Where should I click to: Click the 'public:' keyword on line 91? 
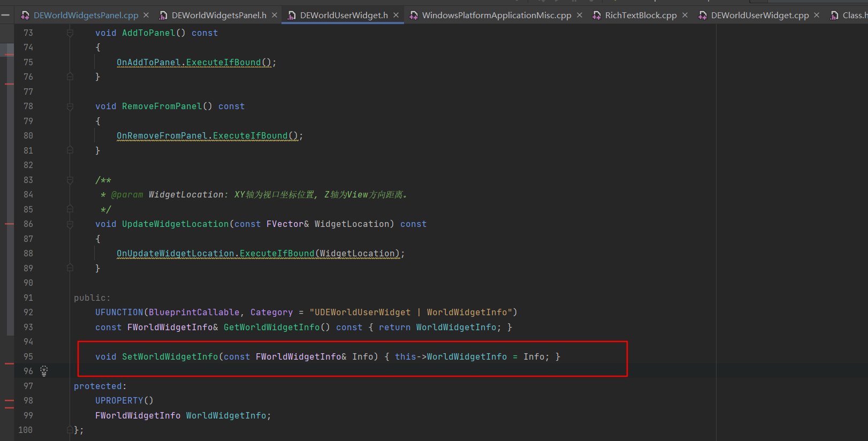(92, 298)
